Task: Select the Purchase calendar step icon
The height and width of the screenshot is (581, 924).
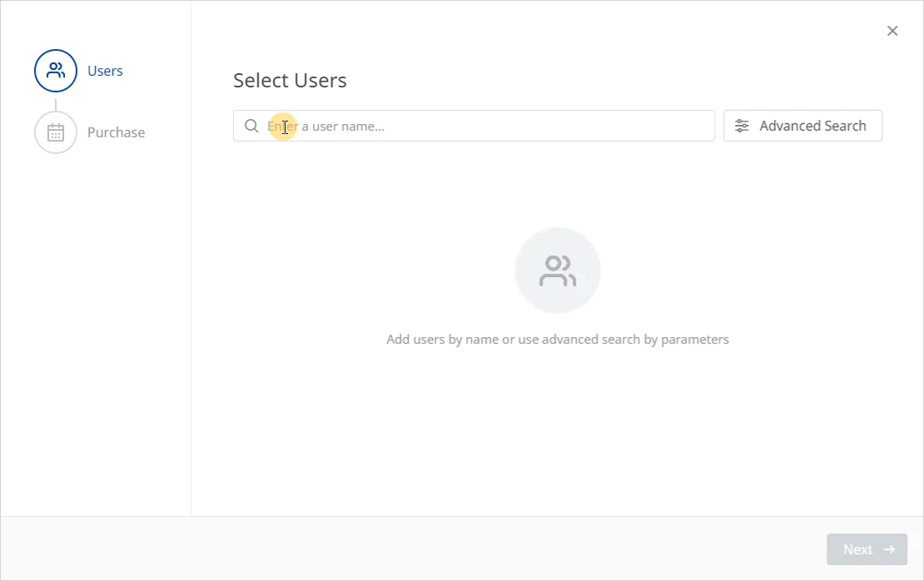Action: click(56, 132)
